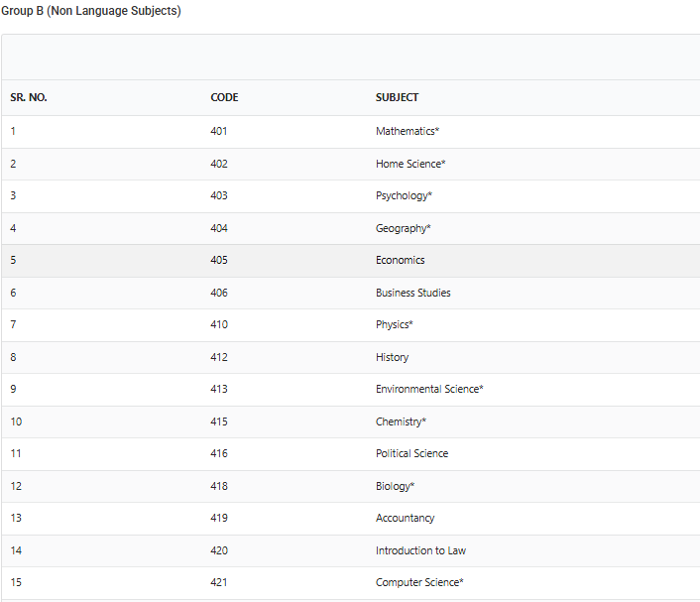Click the Business Studies subject cell

tap(412, 293)
